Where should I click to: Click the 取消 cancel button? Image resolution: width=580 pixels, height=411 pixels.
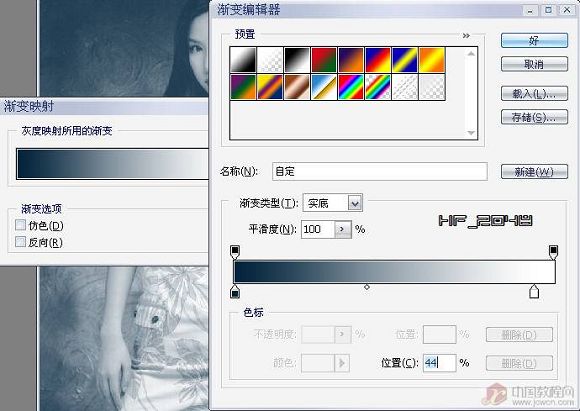[534, 64]
